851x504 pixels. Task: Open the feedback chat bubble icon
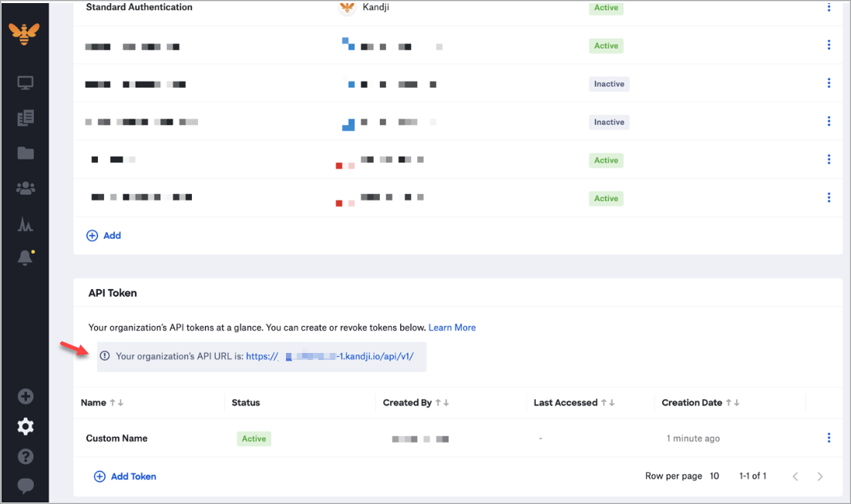(25, 486)
